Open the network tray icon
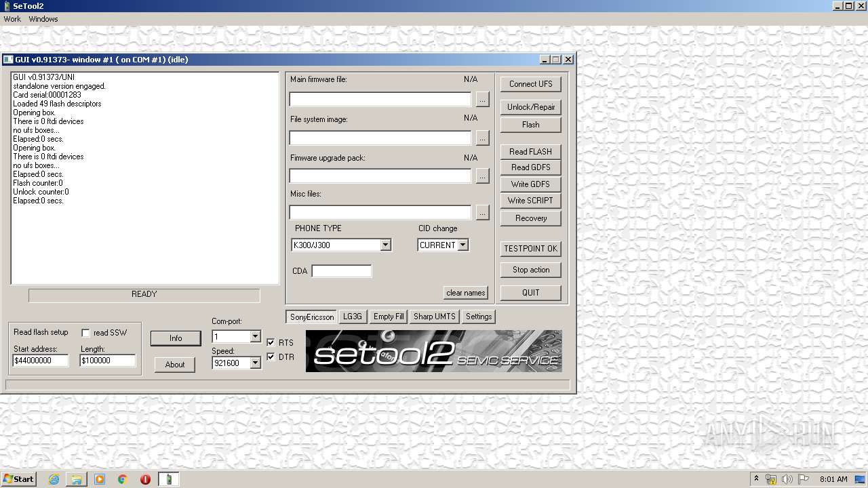The height and width of the screenshot is (488, 868). click(771, 479)
